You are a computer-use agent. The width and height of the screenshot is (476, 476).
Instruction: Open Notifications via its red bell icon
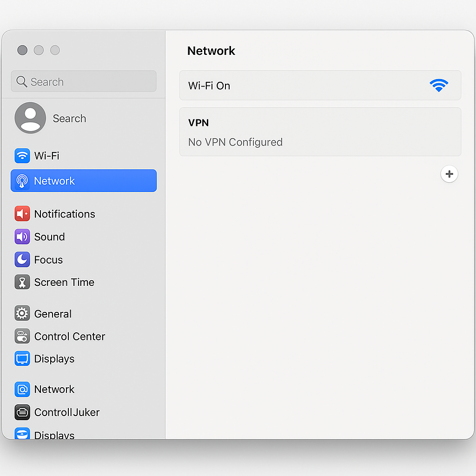22,214
